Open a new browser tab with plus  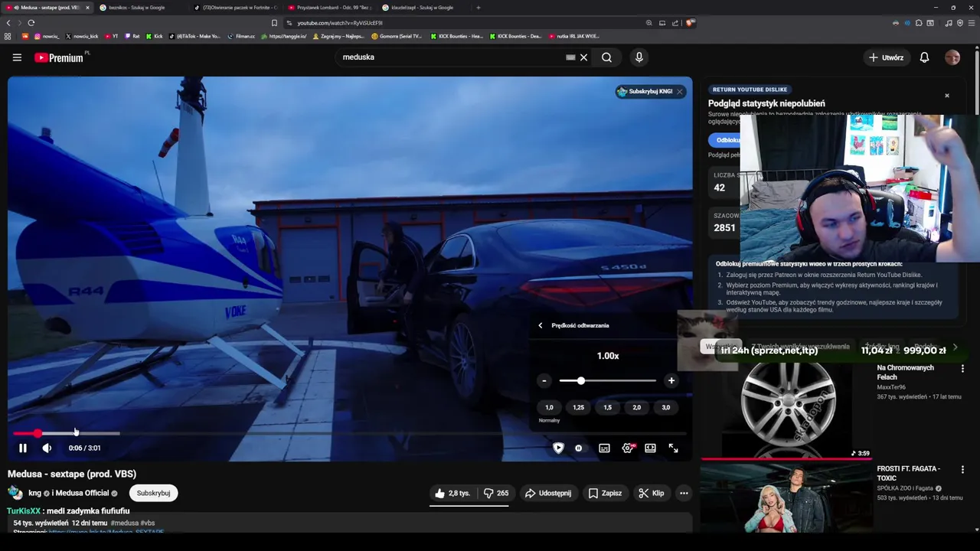tap(479, 8)
